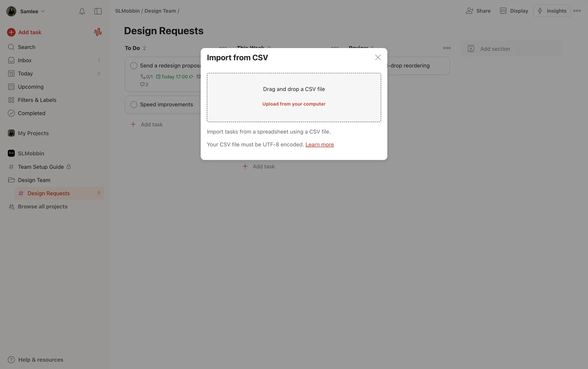The image size is (588, 369).
Task: Open the Display view options
Action: click(x=514, y=11)
